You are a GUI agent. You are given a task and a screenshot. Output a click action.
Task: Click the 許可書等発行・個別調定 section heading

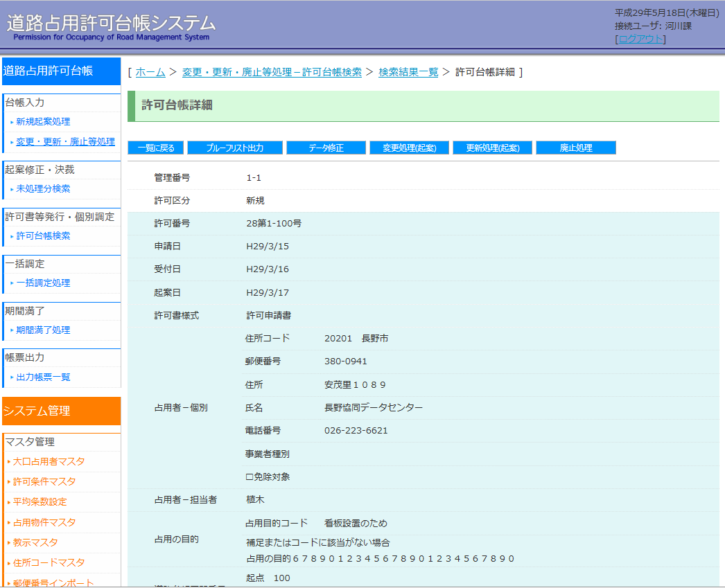[59, 217]
